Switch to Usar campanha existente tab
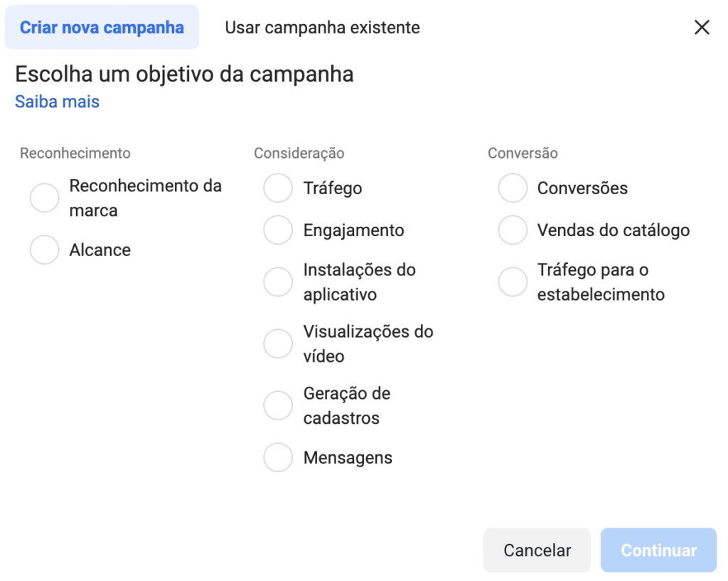This screenshot has height=581, width=728. pos(322,28)
